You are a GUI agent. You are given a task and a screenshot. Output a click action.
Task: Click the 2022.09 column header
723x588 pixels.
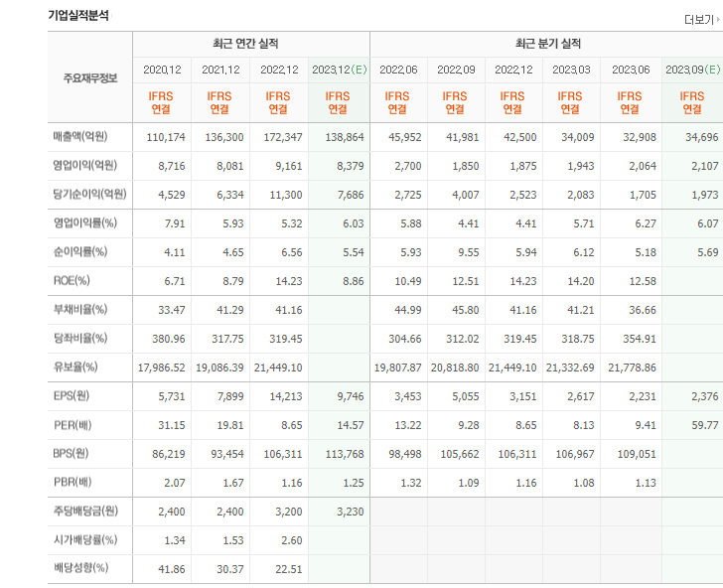click(456, 70)
